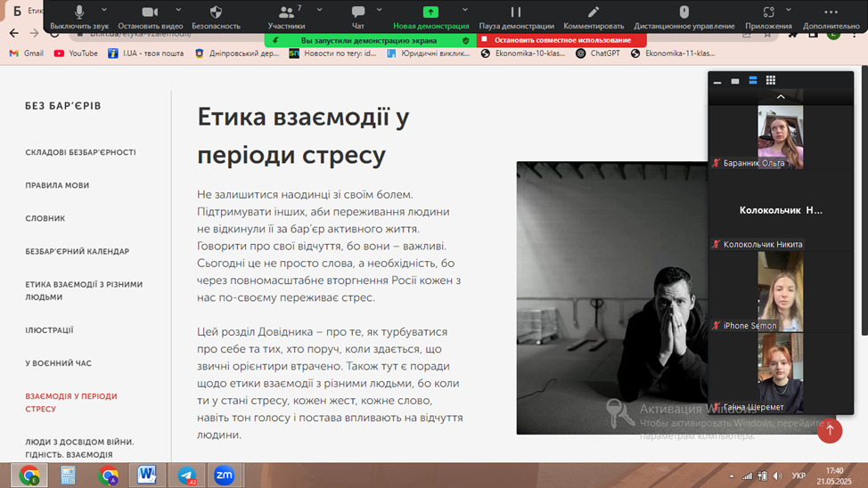The width and height of the screenshot is (868, 488).
Task: Open Telegram from taskbar
Action: [186, 476]
